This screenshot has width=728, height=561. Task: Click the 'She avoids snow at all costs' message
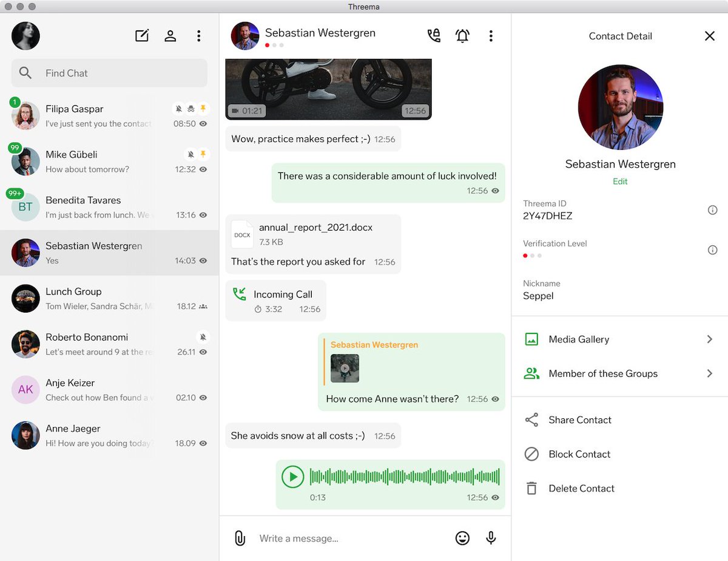pyautogui.click(x=313, y=435)
